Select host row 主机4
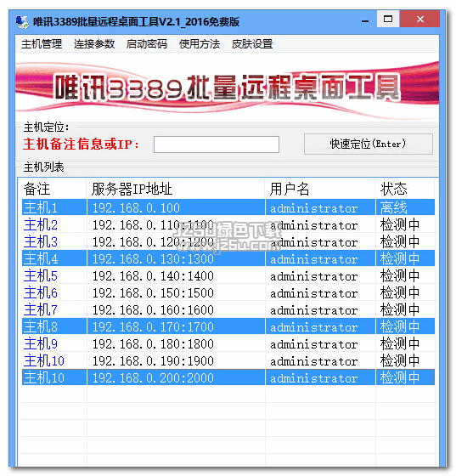Screen dimensions: 456x476 tap(228, 259)
